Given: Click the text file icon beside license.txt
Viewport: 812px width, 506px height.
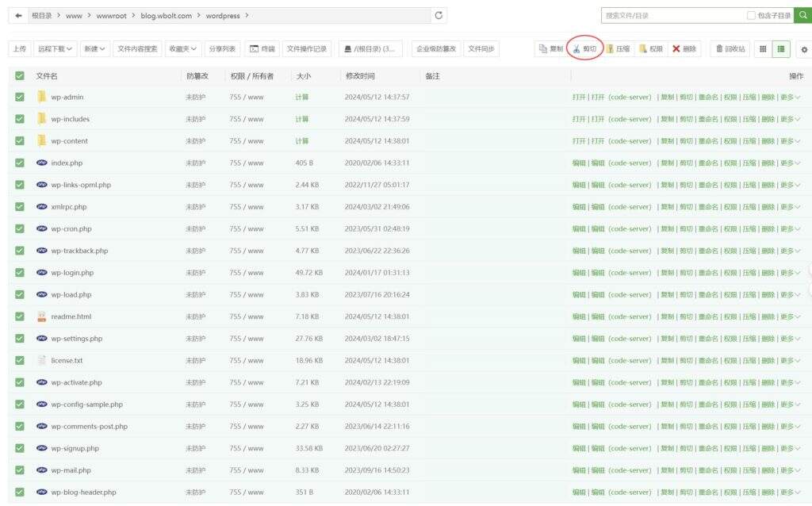Looking at the screenshot, I should (42, 360).
